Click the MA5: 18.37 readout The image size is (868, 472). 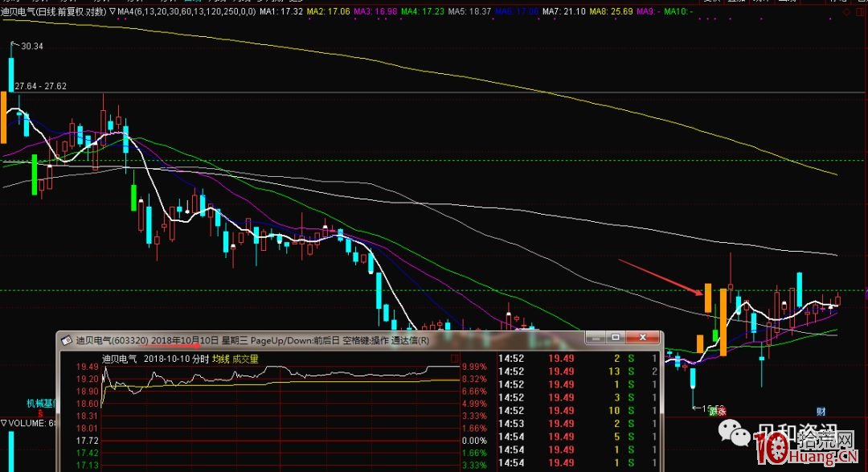pyautogui.click(x=469, y=11)
